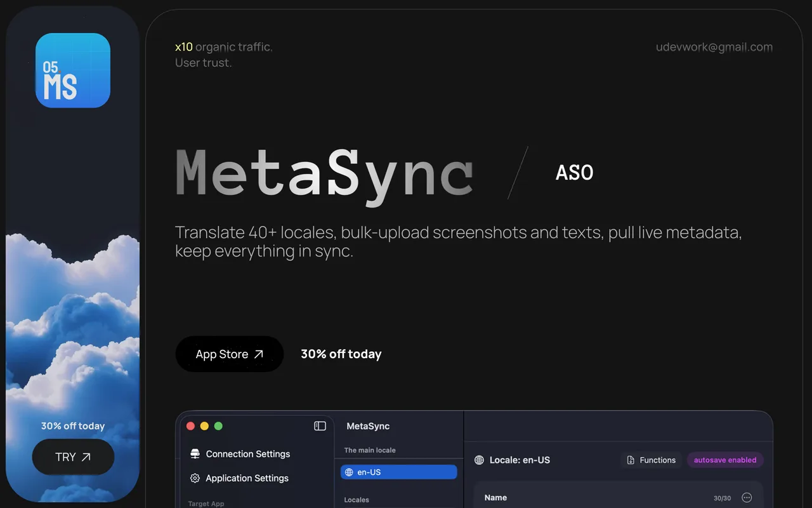Click the Locale: en-US globe icon
The height and width of the screenshot is (508, 812).
coord(479,460)
